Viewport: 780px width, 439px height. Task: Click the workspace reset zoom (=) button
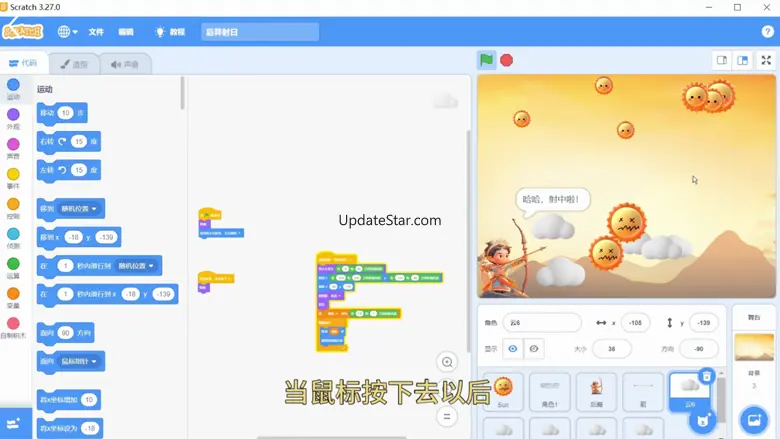click(447, 417)
